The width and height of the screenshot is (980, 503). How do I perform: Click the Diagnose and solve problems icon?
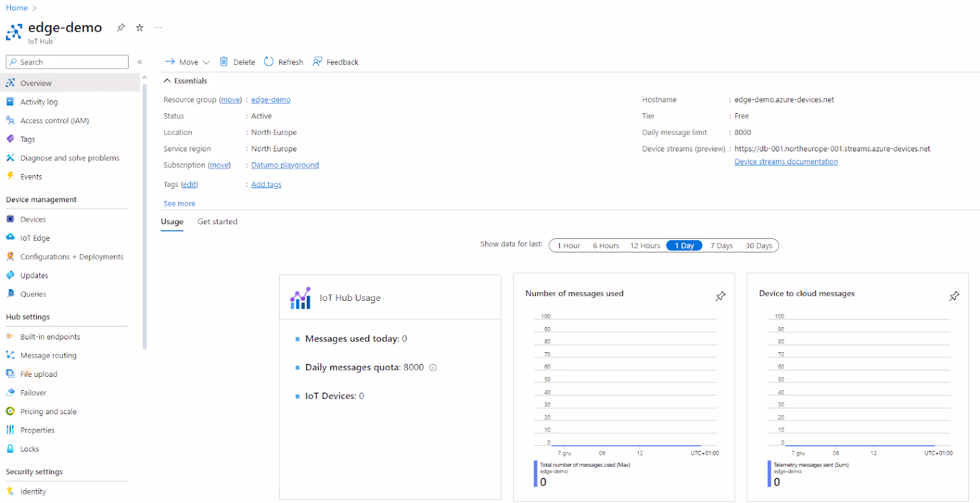(x=10, y=157)
